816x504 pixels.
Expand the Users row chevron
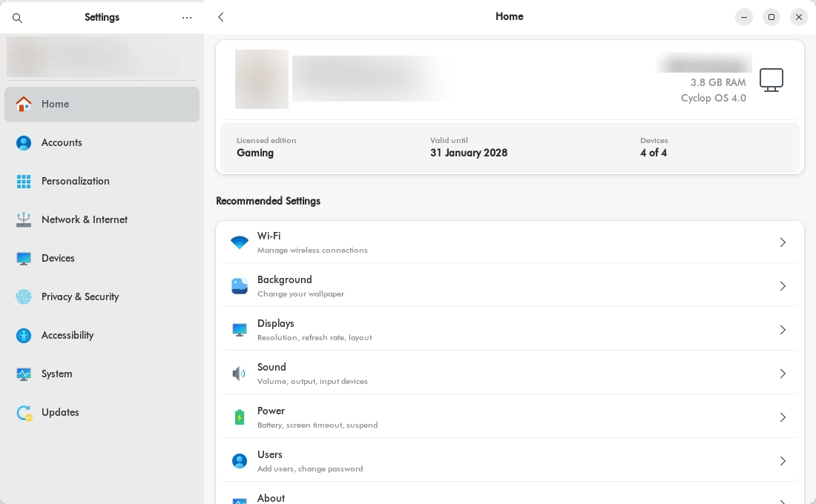[x=783, y=461]
